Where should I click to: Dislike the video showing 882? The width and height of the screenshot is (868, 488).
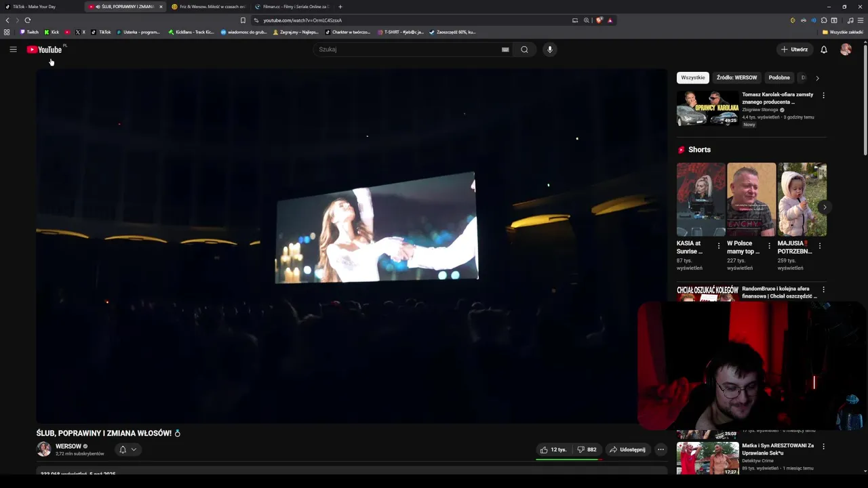click(x=587, y=449)
